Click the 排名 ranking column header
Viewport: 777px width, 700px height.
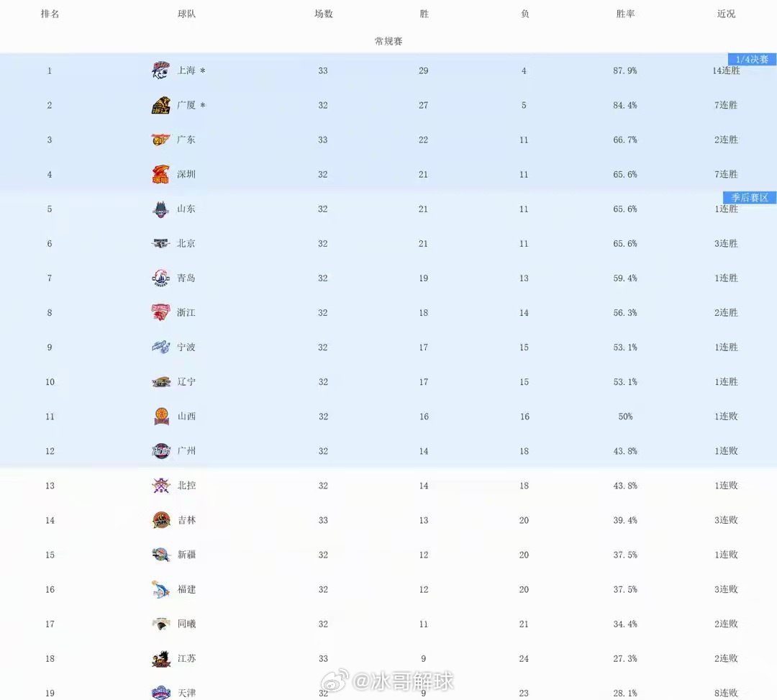click(50, 13)
